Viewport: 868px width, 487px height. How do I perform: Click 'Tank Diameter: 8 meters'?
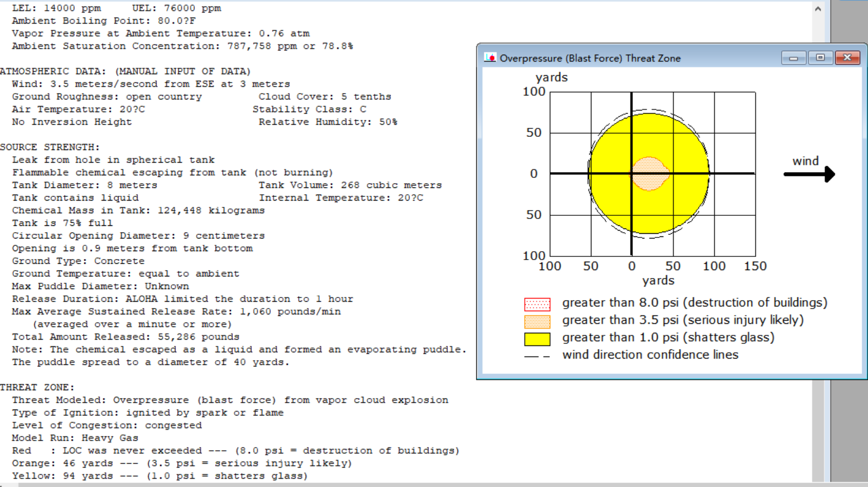click(x=85, y=185)
